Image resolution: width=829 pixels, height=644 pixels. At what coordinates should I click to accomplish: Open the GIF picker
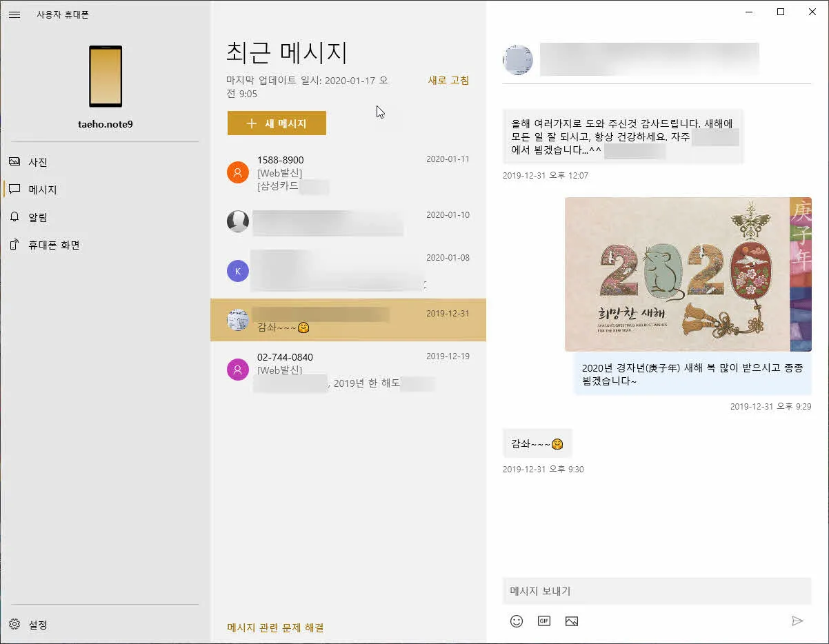543,621
